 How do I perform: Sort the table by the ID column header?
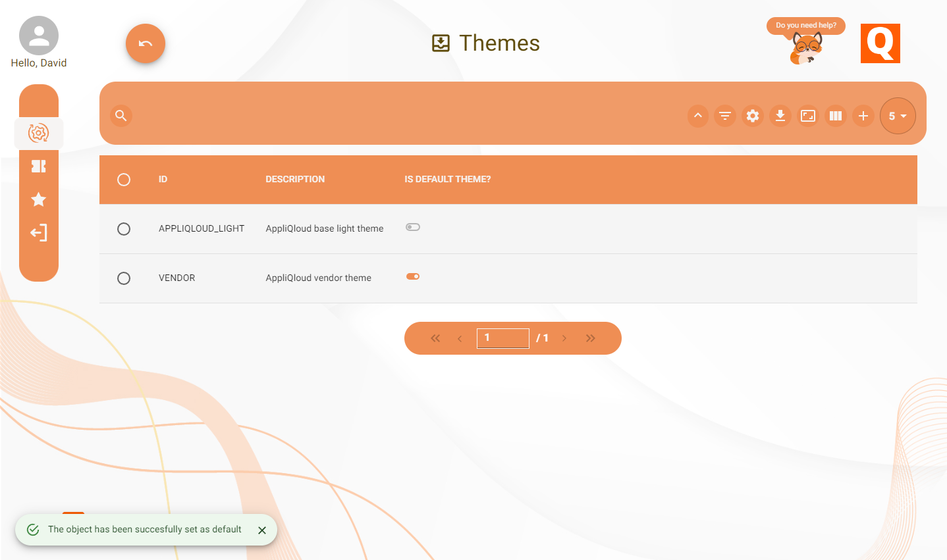[x=163, y=179]
